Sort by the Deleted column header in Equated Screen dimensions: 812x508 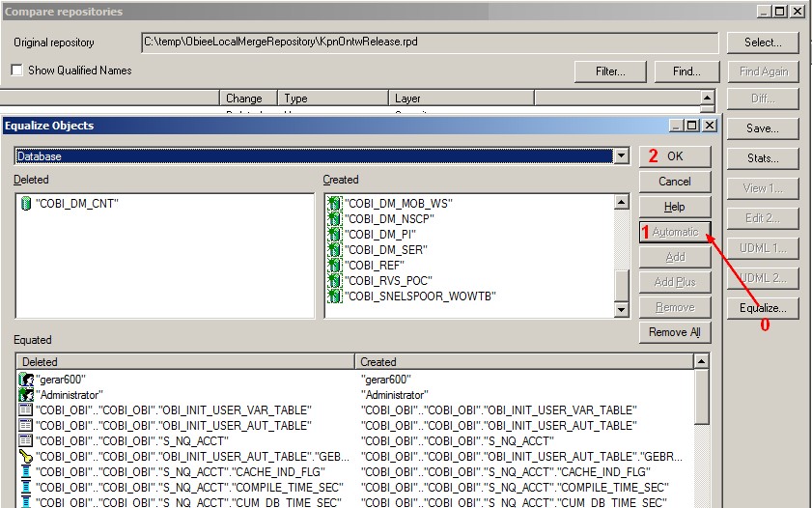click(x=185, y=362)
